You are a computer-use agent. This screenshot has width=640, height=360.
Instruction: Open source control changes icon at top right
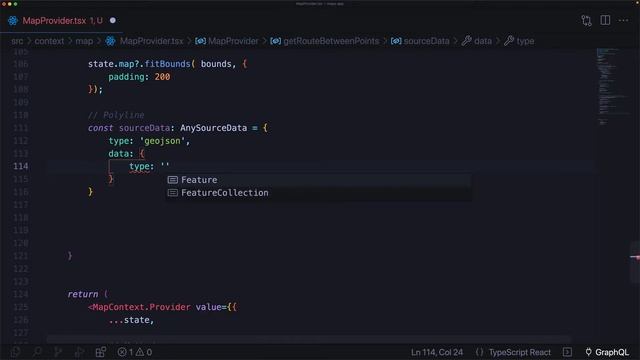click(587, 20)
